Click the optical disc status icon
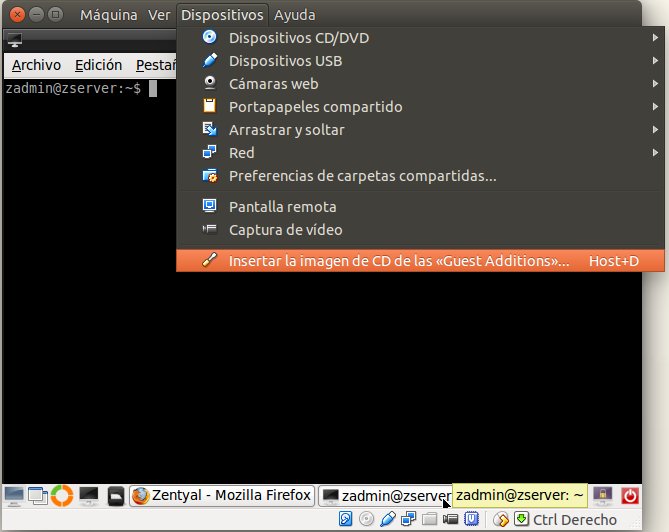The image size is (669, 532). (366, 519)
